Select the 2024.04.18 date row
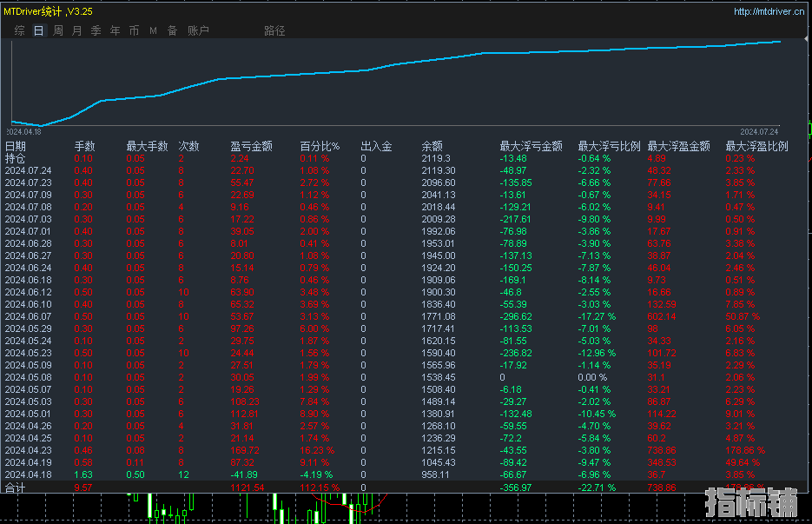 (x=28, y=475)
